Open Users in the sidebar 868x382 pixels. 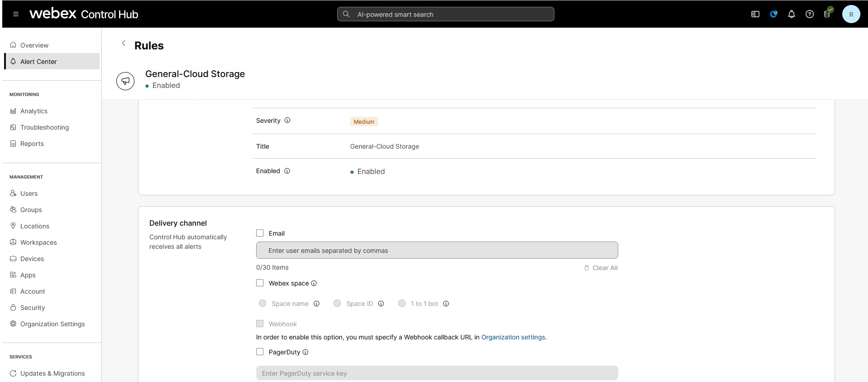pyautogui.click(x=52, y=193)
